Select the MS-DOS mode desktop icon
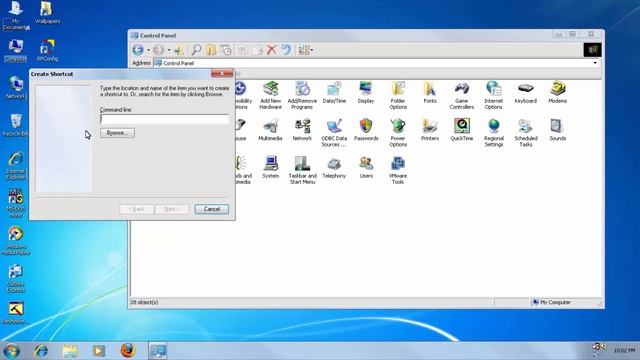The width and height of the screenshot is (640, 360). (x=16, y=203)
